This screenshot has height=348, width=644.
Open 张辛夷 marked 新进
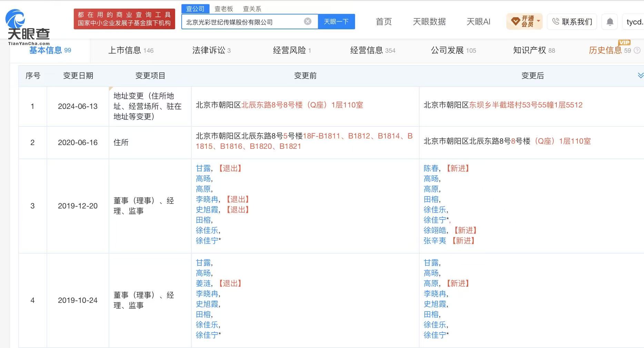435,241
